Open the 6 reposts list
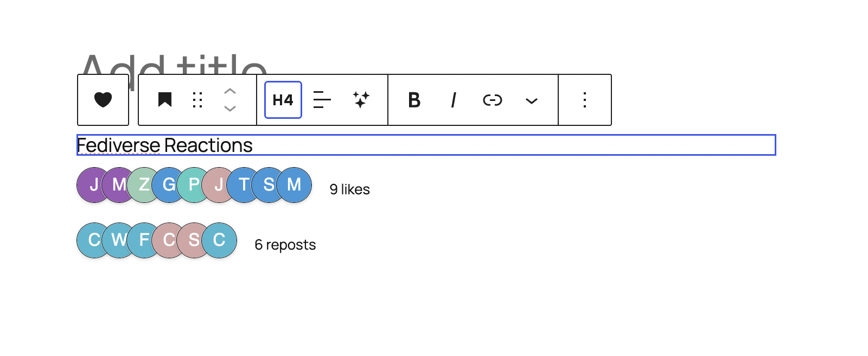The width and height of the screenshot is (868, 356). pyautogui.click(x=285, y=245)
